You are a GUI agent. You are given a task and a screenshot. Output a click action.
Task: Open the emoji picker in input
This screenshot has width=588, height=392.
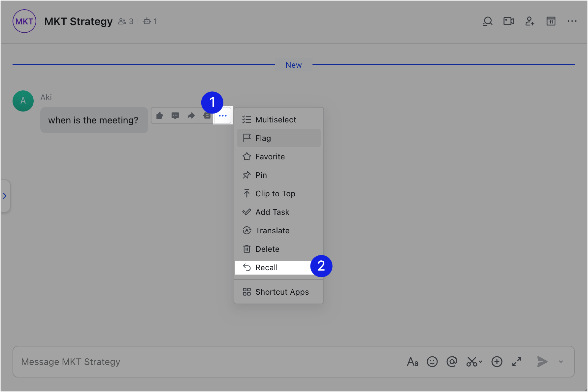tap(432, 362)
